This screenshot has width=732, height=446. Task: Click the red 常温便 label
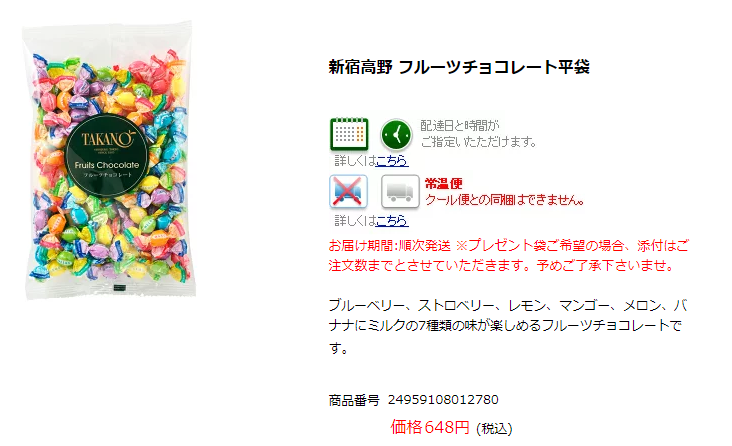pyautogui.click(x=443, y=184)
